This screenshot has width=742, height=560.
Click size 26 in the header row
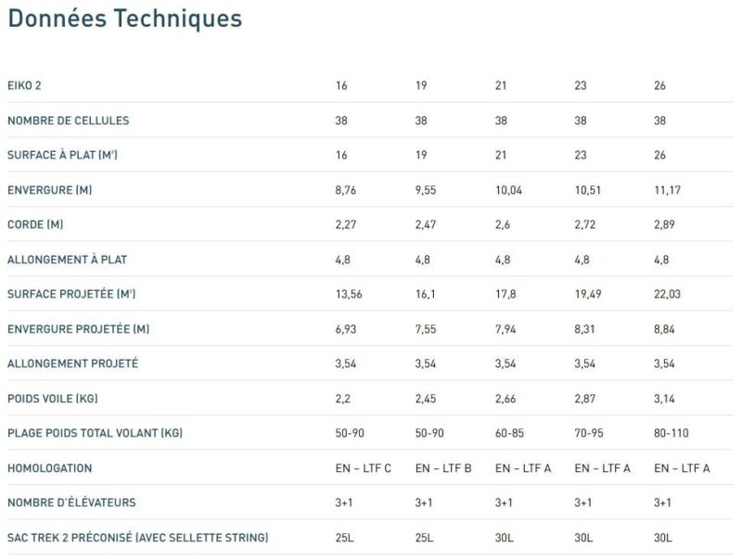click(659, 85)
